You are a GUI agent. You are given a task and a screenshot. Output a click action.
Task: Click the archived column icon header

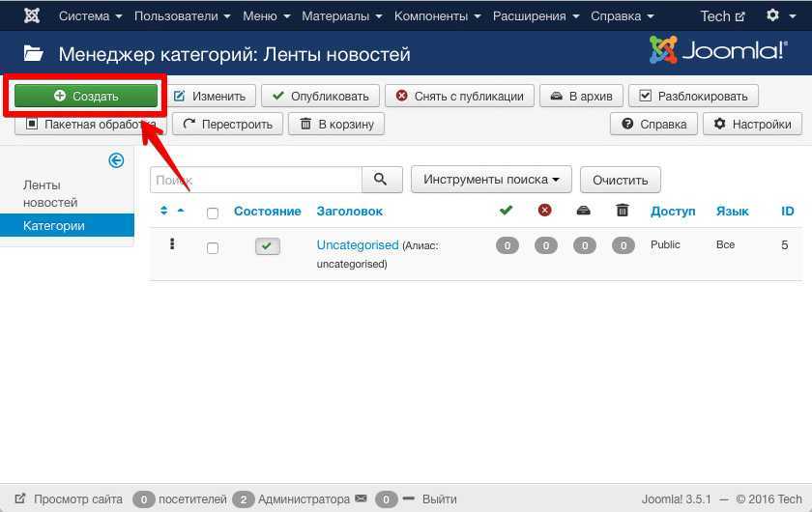point(584,211)
